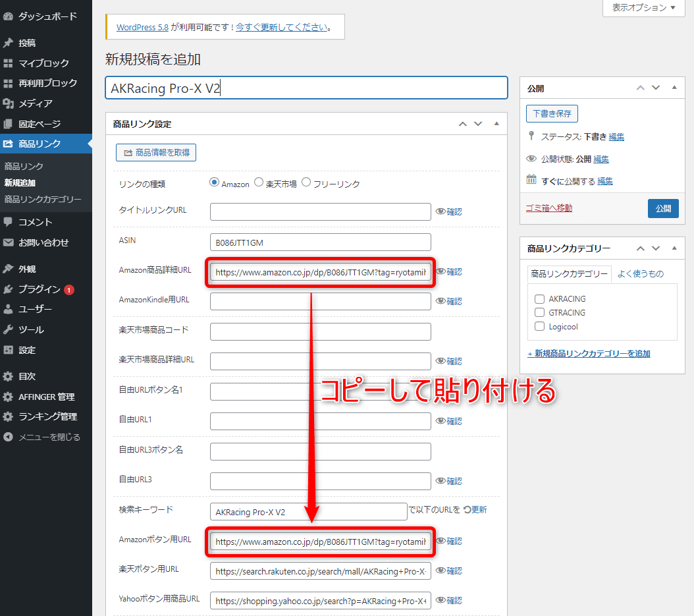Click the 楽天市場商品コード input field
694x616 pixels.
tap(321, 331)
